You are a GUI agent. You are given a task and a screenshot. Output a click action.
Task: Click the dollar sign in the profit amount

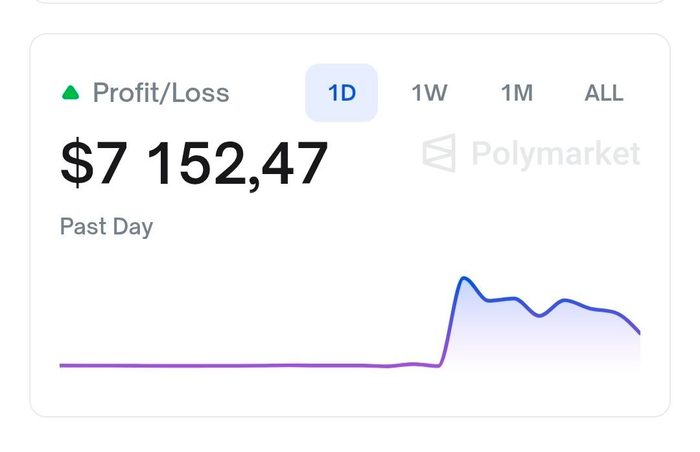(x=75, y=163)
